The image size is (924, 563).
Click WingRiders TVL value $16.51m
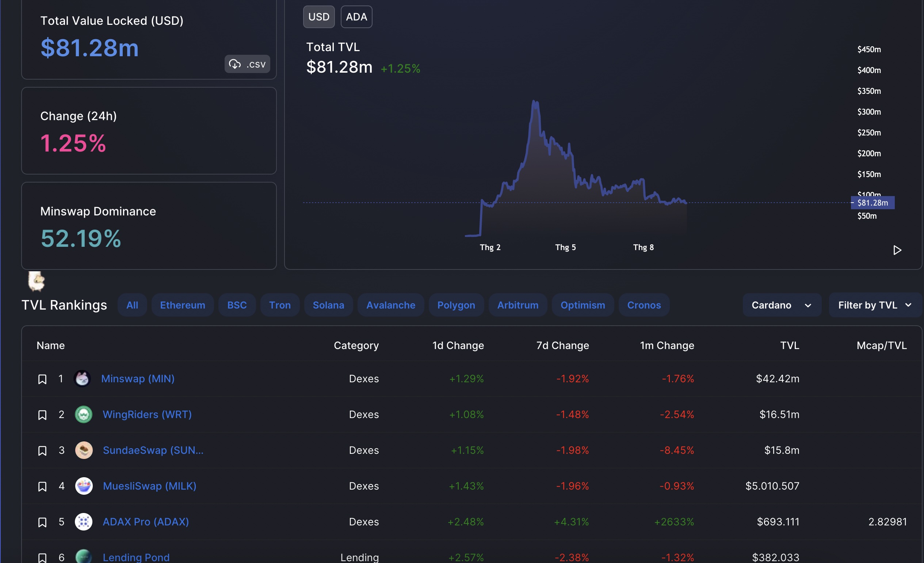click(x=779, y=414)
